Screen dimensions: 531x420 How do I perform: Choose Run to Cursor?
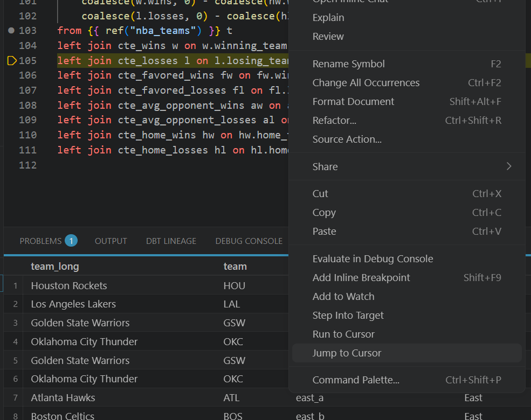pyautogui.click(x=406, y=334)
